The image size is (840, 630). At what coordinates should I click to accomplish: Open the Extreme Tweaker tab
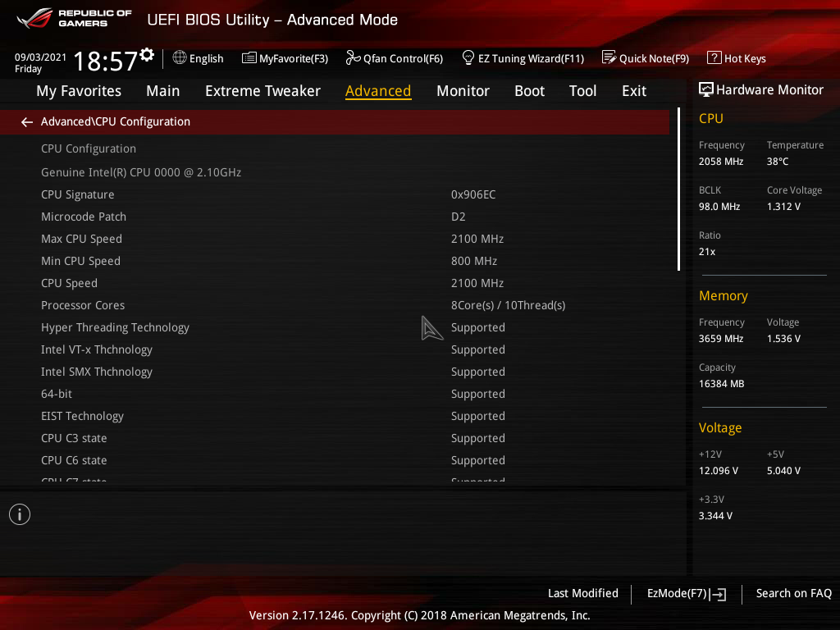[263, 91]
